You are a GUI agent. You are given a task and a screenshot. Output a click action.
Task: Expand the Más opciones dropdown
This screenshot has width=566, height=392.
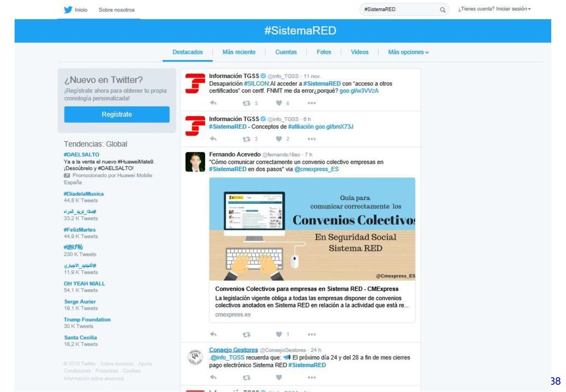pos(408,52)
